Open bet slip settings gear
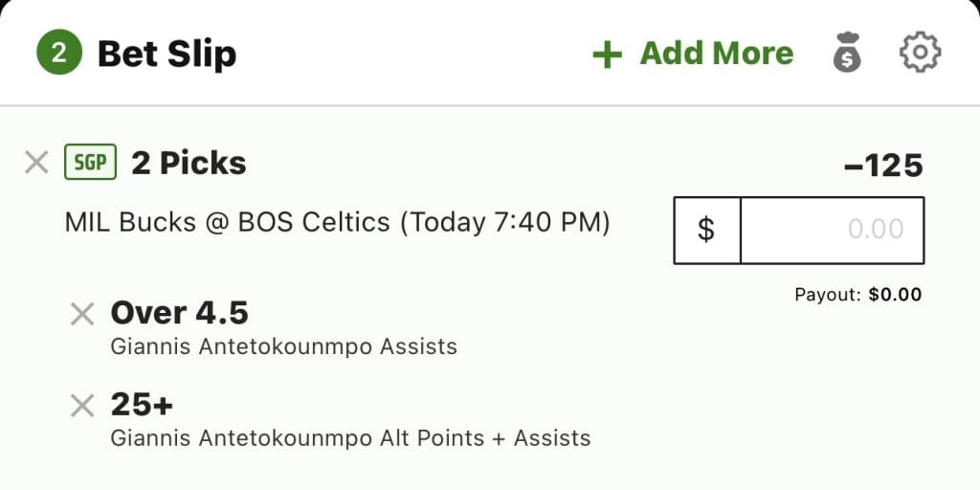 coord(920,53)
